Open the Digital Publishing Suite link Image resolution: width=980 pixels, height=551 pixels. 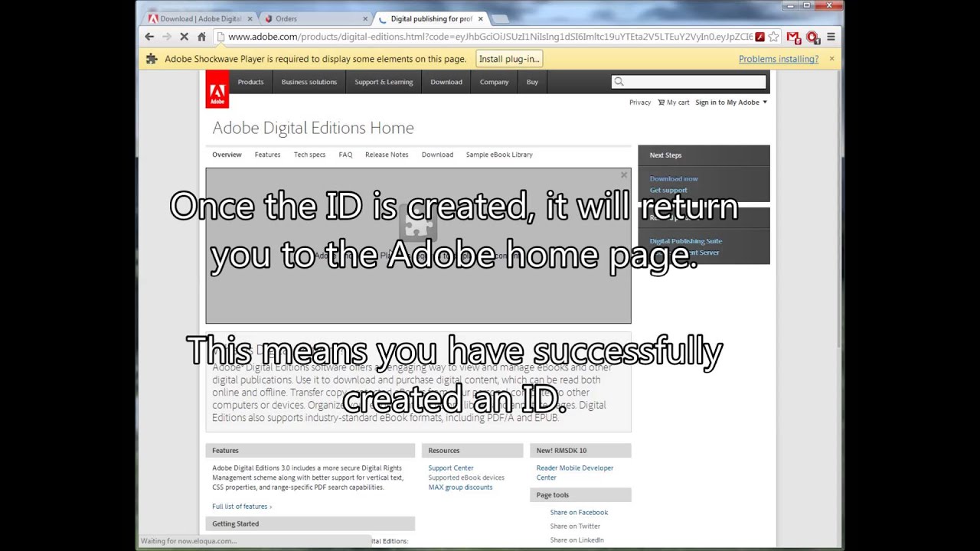point(686,241)
